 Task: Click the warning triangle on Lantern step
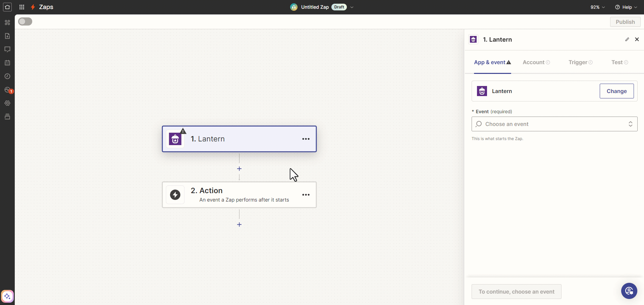(x=183, y=131)
